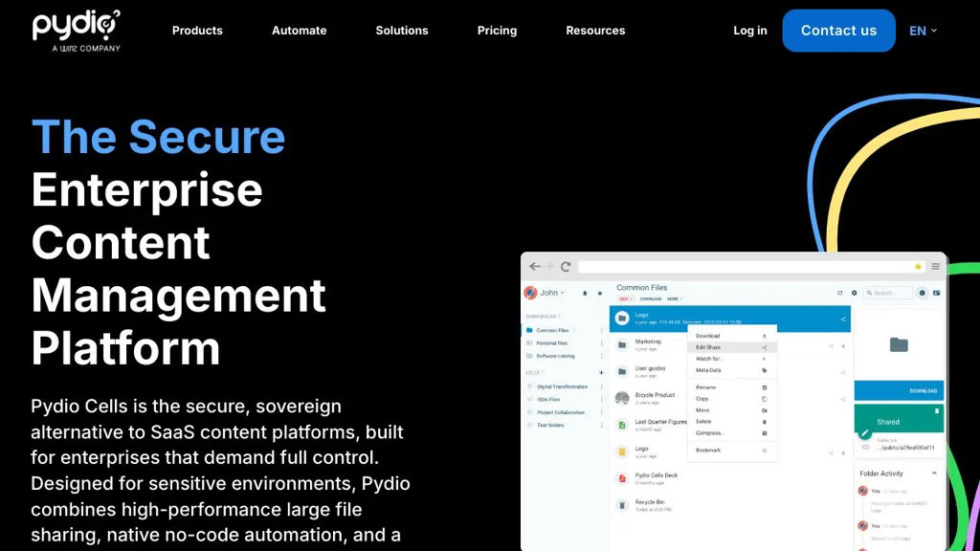Open the Project Collaboration cell
The image size is (980, 551).
(x=561, y=412)
